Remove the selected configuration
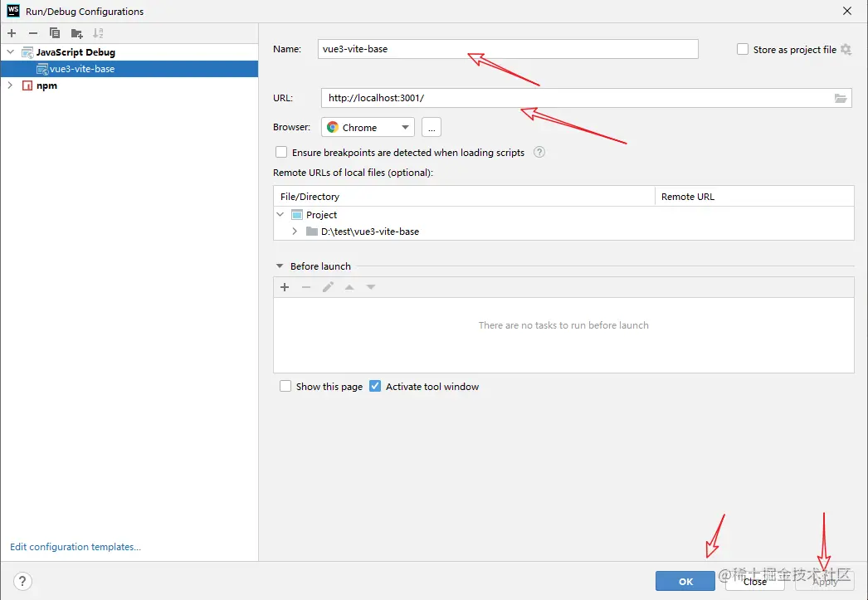 (x=33, y=33)
